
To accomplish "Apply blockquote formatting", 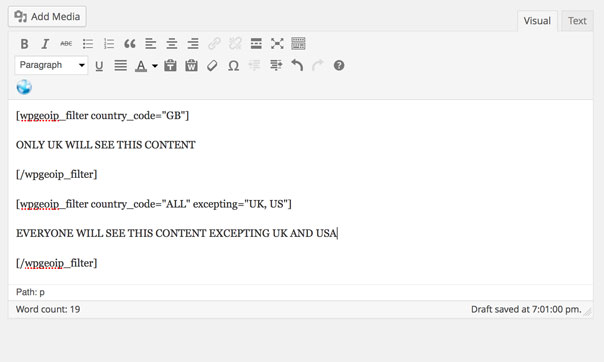I will click(130, 44).
